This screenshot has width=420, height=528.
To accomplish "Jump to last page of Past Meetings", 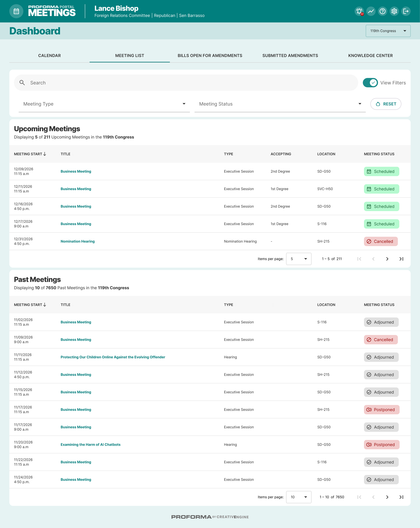I will 401,497.
